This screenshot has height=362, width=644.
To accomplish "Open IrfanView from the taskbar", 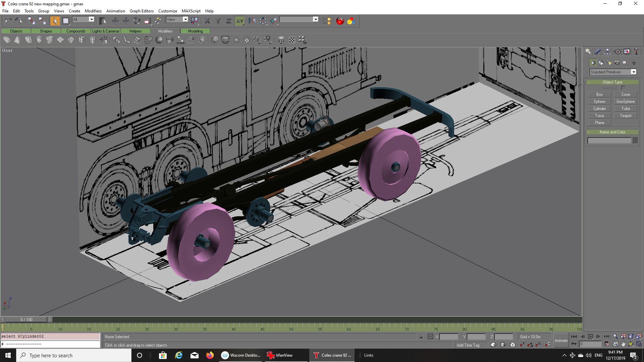I will pyautogui.click(x=280, y=355).
